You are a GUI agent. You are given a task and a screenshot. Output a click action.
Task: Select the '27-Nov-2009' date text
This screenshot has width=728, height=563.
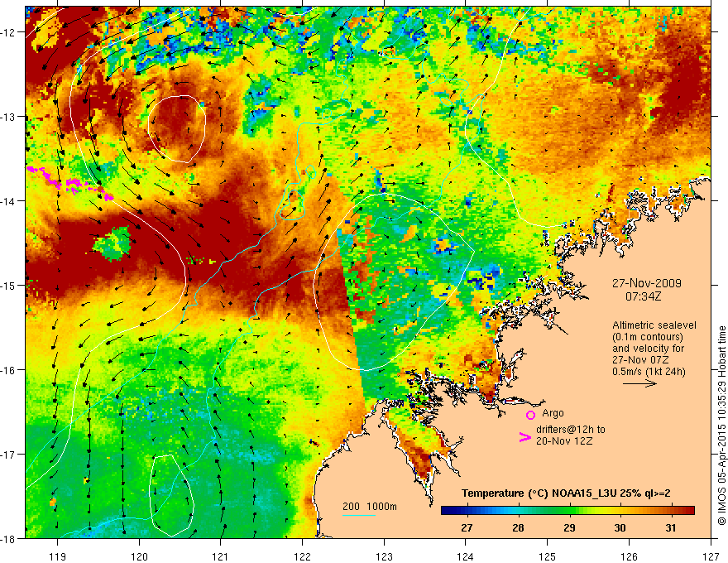click(647, 283)
